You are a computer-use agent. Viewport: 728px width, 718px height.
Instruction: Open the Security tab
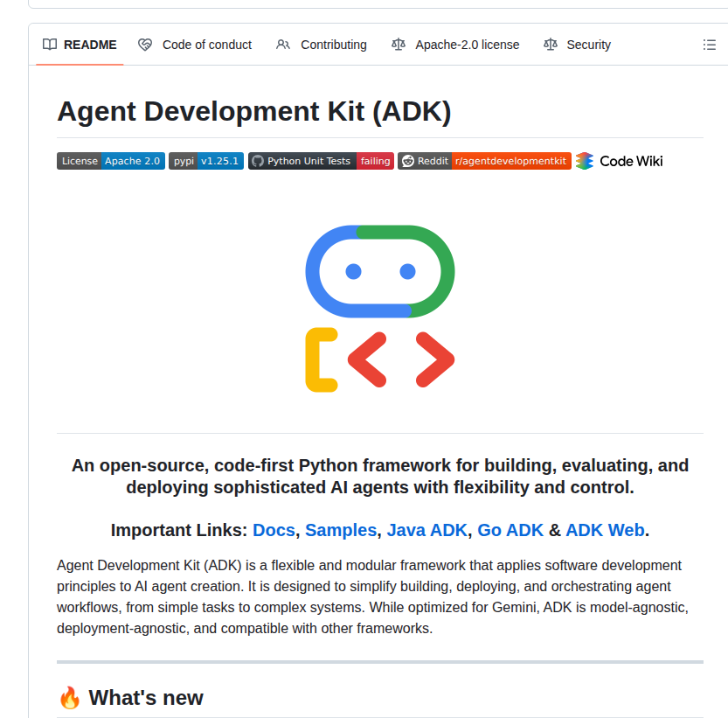point(588,45)
